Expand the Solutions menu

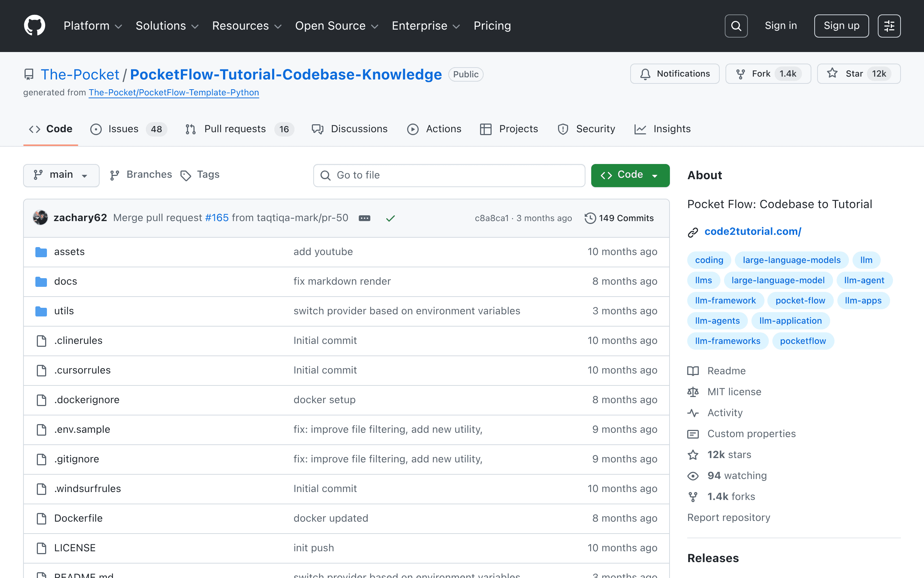pos(167,26)
